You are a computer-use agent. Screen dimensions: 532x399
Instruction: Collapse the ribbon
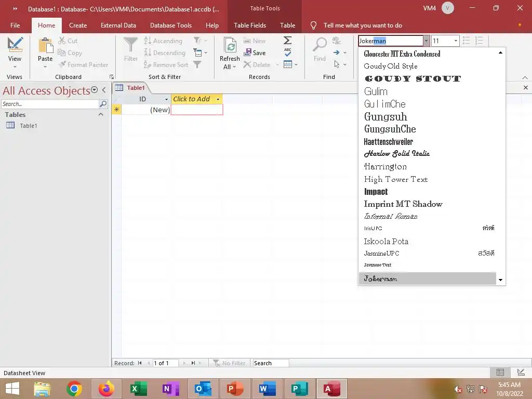525,78
